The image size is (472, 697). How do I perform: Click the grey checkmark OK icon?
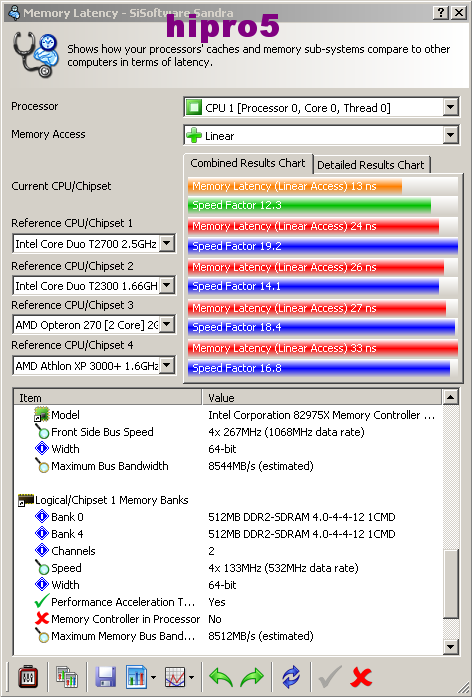tap(330, 677)
